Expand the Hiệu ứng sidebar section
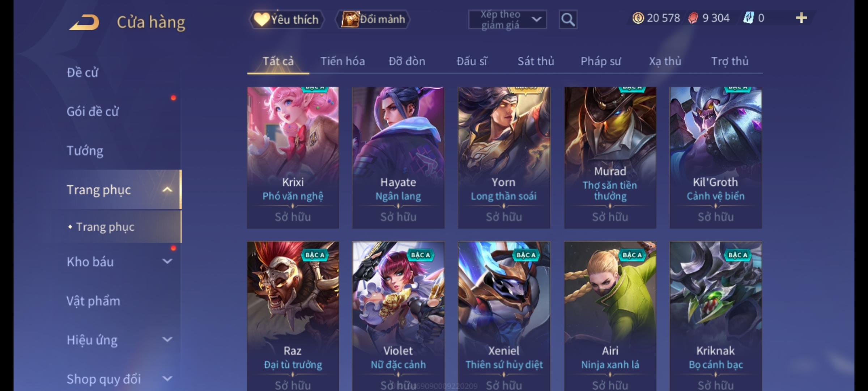Viewport: 868px width, 391px height. (x=167, y=340)
